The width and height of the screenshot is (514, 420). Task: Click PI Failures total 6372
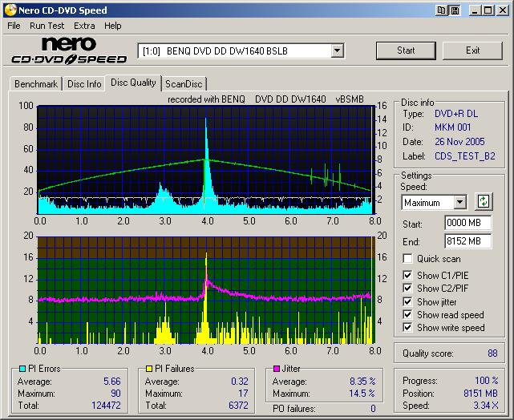click(238, 406)
